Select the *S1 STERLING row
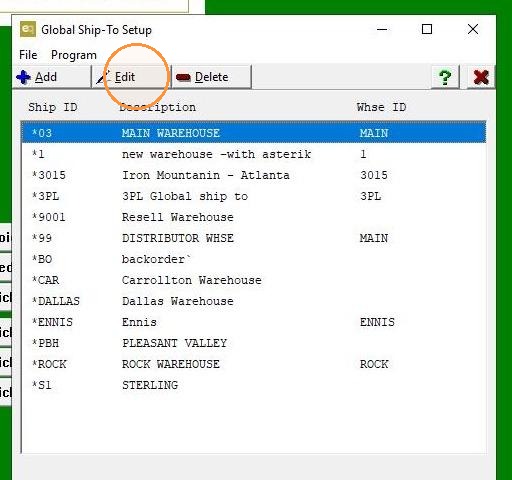 [254, 385]
